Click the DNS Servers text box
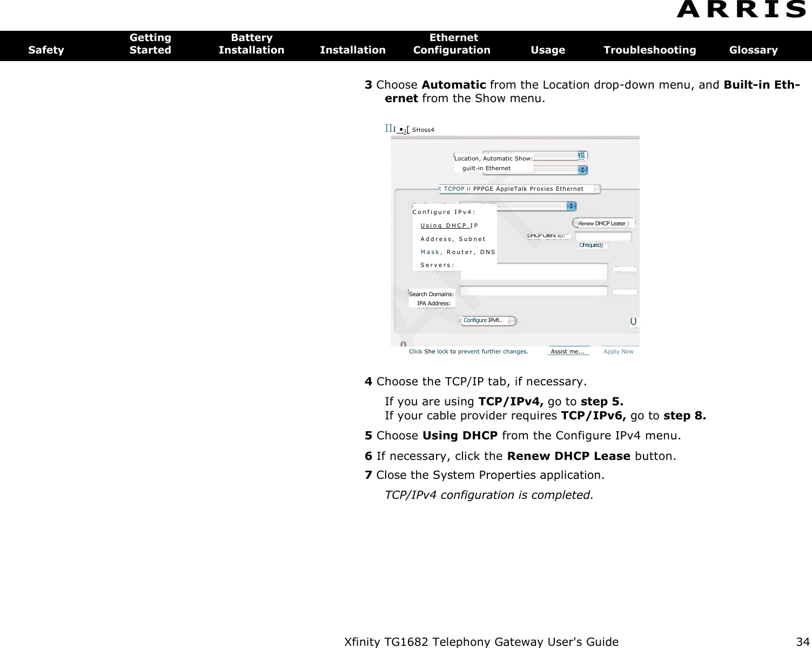This screenshot has width=812, height=648. point(534,272)
